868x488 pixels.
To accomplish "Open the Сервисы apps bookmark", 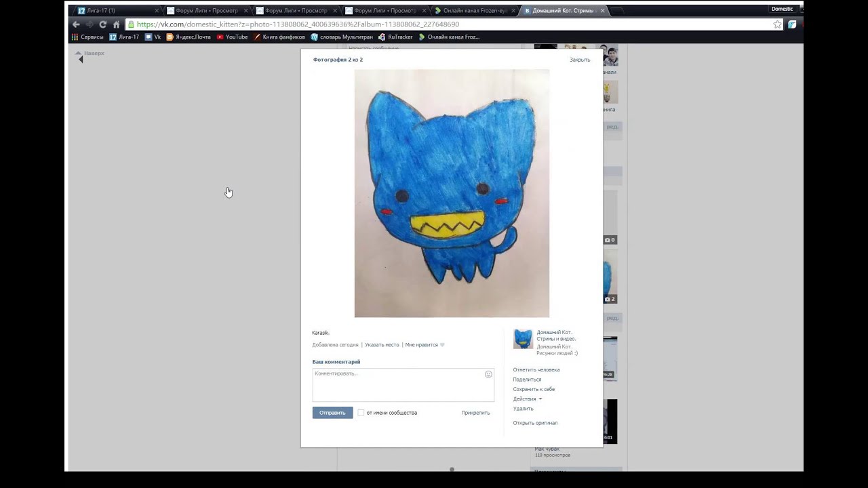I will 87,37.
